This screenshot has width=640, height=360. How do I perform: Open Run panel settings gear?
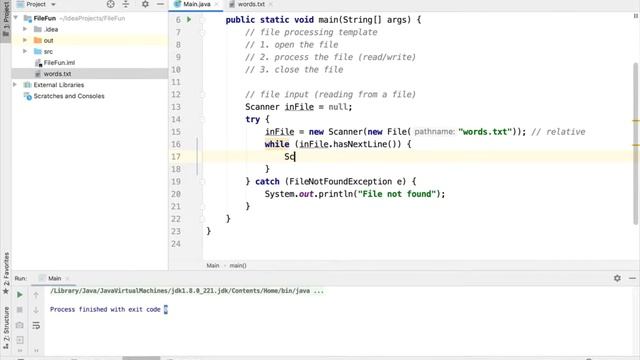point(617,278)
